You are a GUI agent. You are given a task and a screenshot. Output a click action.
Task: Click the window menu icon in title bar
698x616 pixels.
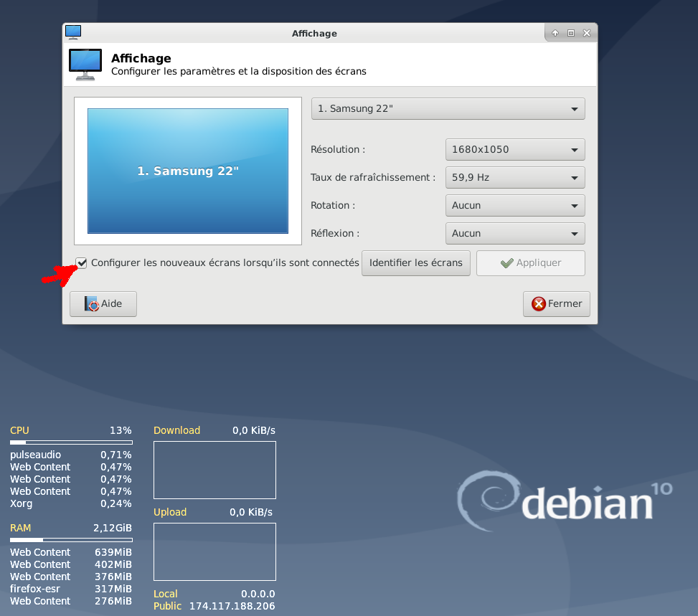click(73, 32)
